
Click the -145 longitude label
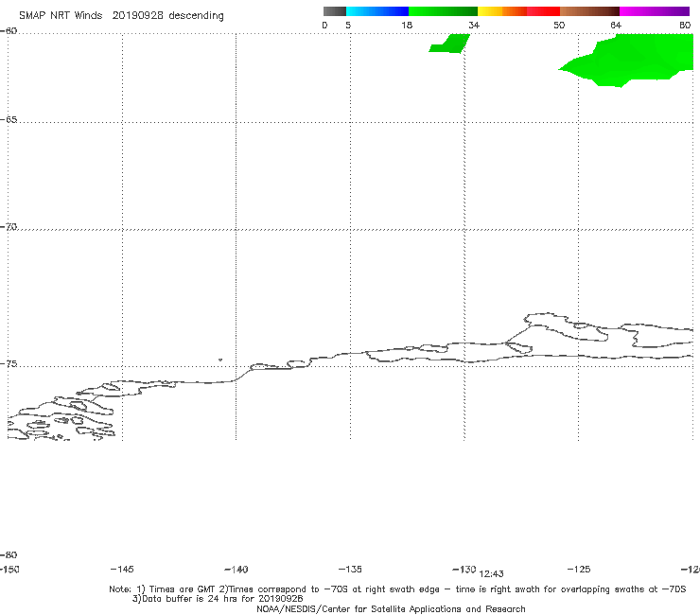click(x=122, y=570)
